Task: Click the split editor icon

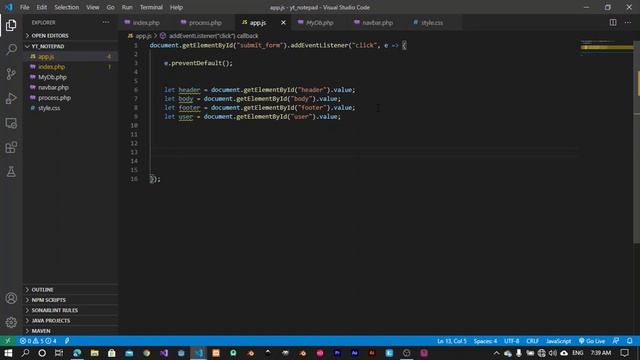Action: pyautogui.click(x=613, y=22)
